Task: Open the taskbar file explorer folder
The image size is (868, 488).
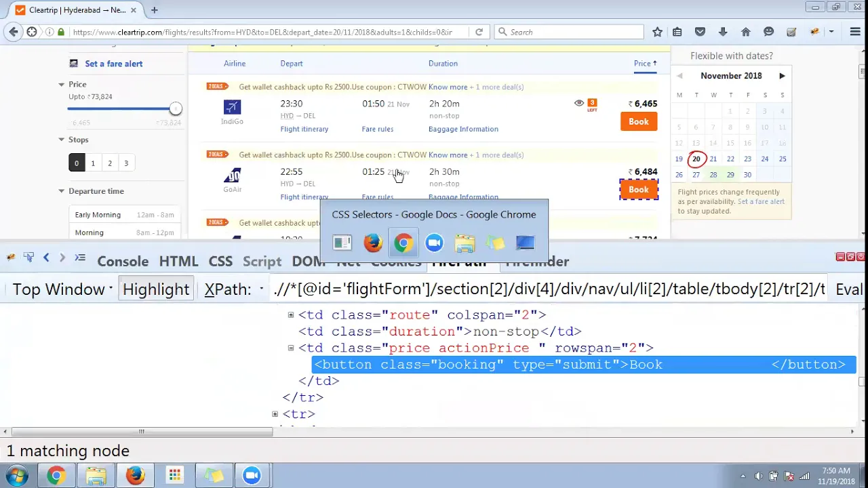Action: [x=96, y=476]
